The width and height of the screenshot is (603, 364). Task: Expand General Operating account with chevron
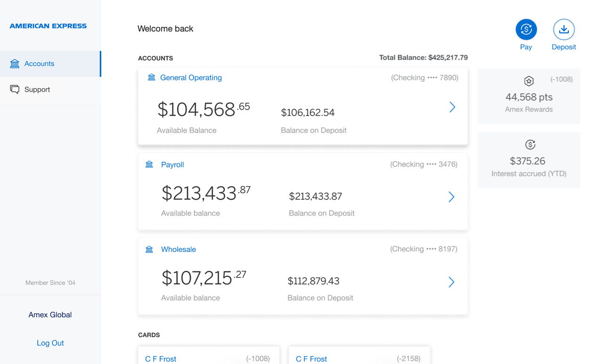point(452,107)
